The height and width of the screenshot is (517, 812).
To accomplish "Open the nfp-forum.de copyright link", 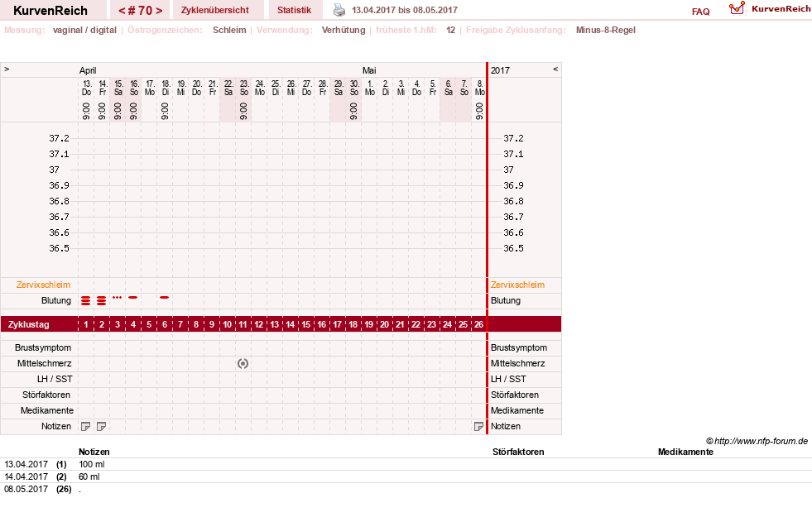I will tap(757, 442).
